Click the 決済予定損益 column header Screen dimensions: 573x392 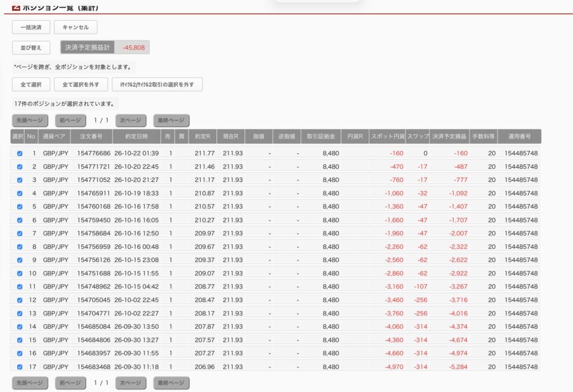[449, 136]
